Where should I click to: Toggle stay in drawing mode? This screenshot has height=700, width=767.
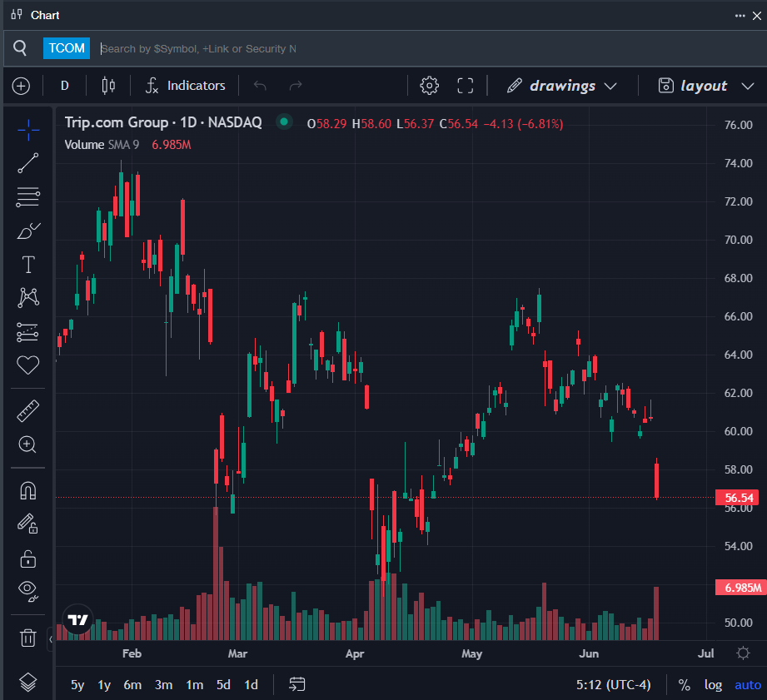point(27,524)
